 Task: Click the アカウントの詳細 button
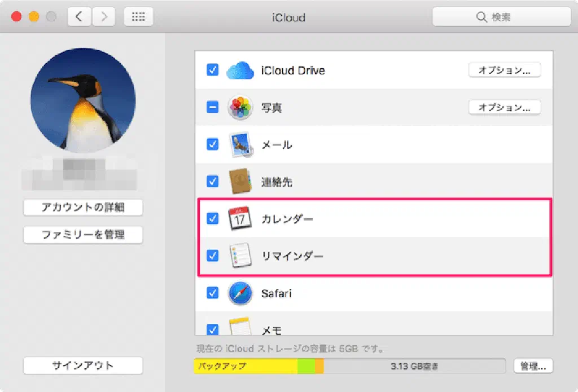[83, 208]
